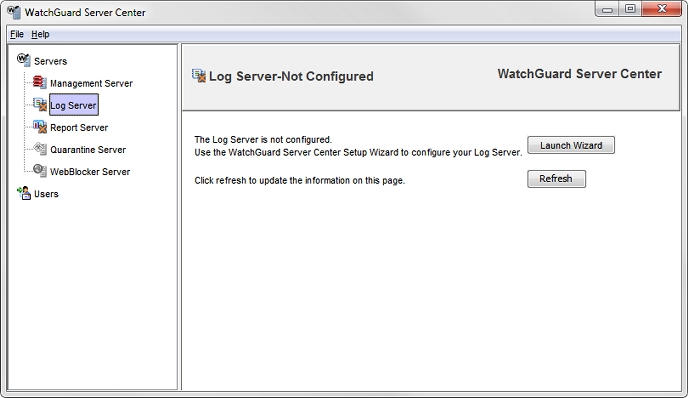The height and width of the screenshot is (398, 688).
Task: Click the Refresh button
Action: click(x=556, y=179)
